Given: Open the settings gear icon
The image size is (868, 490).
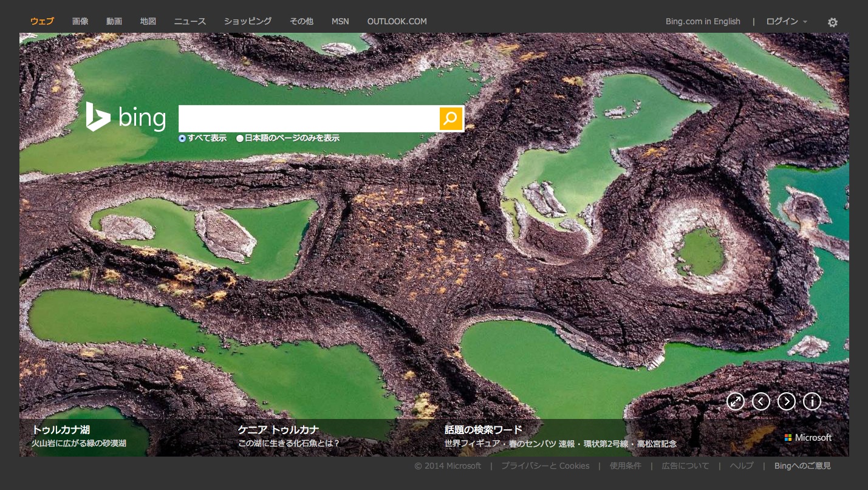Looking at the screenshot, I should click(832, 22).
